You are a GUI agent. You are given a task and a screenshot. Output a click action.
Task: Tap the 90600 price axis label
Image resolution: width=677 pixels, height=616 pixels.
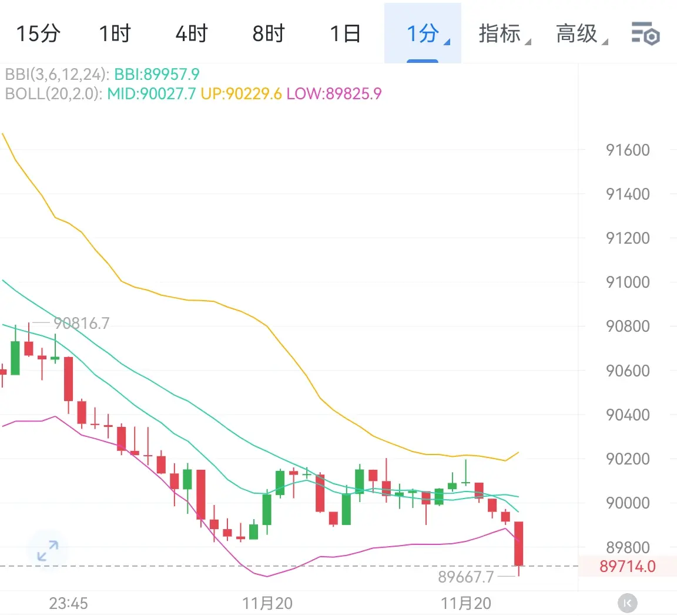(x=628, y=371)
